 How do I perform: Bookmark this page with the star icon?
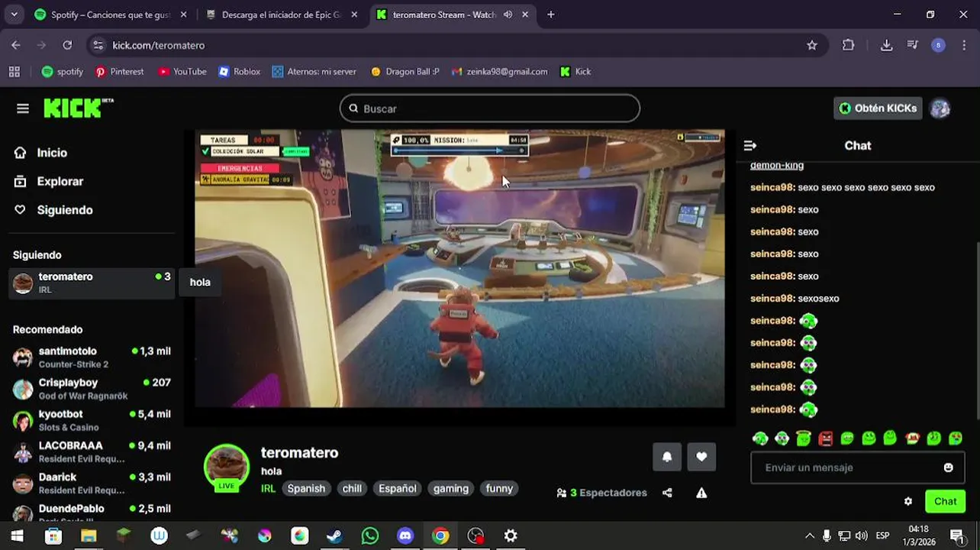812,45
